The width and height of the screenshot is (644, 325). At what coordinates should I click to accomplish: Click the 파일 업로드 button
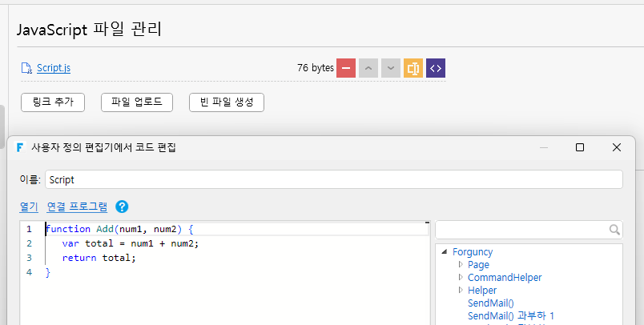[137, 102]
